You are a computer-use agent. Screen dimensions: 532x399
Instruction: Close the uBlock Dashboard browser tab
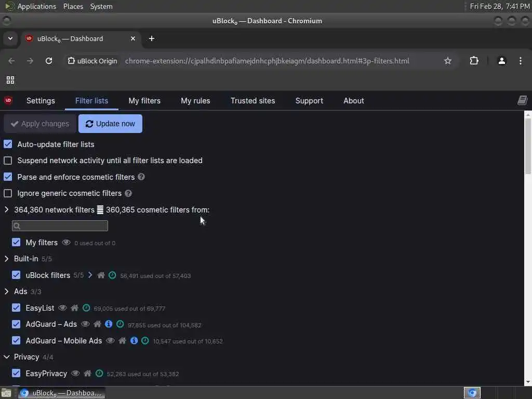(133, 38)
